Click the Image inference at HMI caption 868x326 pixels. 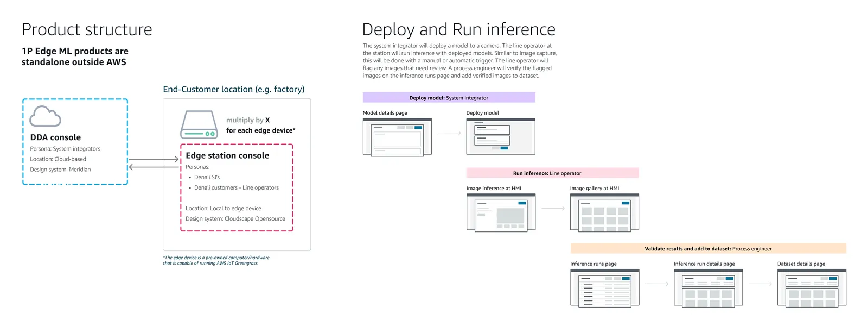coord(494,189)
